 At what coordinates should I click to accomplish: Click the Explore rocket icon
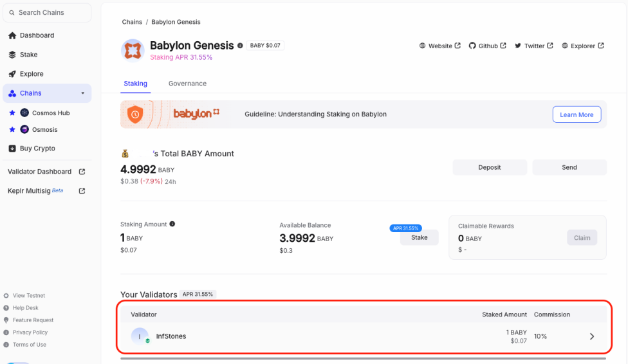(12, 74)
